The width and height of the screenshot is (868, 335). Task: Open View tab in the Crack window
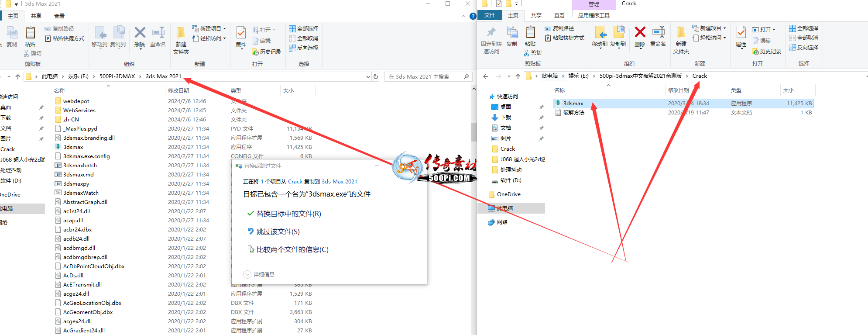[x=559, y=15]
